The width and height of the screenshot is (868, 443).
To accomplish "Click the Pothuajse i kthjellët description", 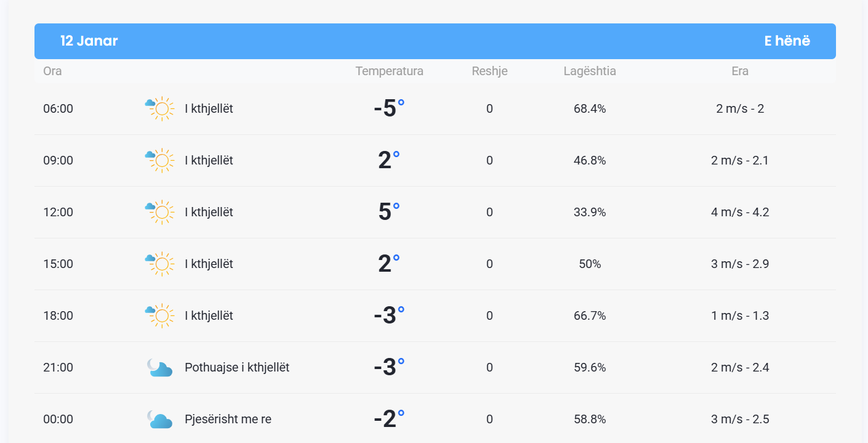I will (237, 367).
